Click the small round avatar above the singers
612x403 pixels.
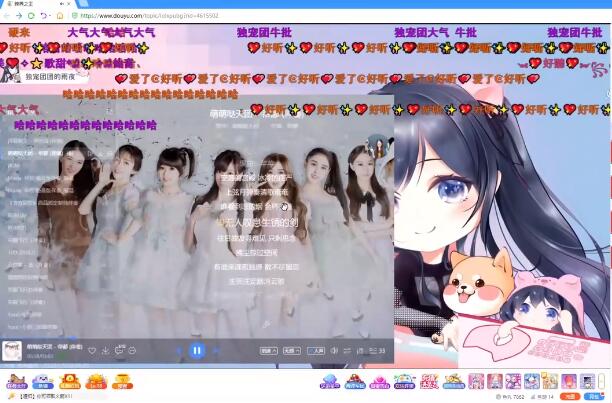coord(379,146)
